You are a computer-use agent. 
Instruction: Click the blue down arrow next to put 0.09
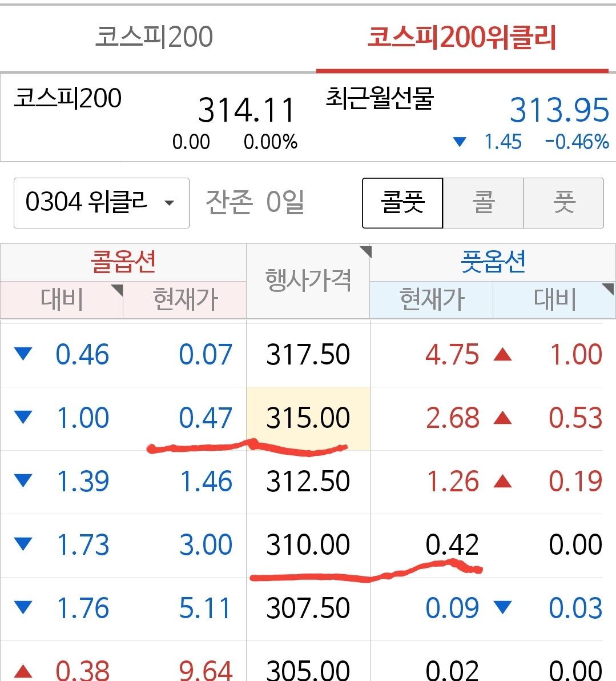click(x=502, y=607)
